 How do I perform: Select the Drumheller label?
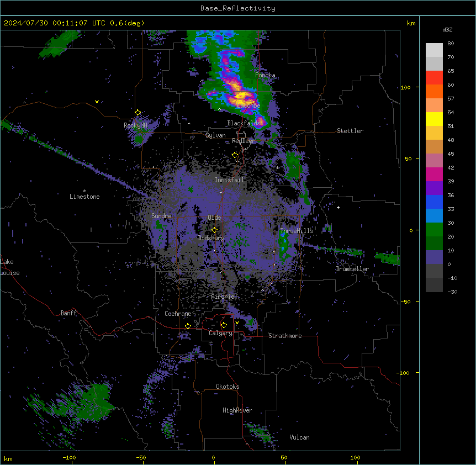coord(352,269)
